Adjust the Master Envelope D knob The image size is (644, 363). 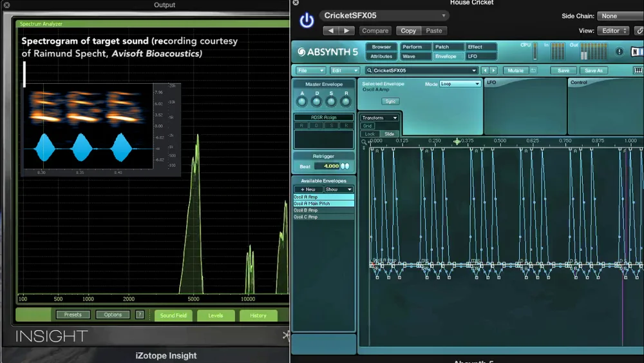coord(316,101)
